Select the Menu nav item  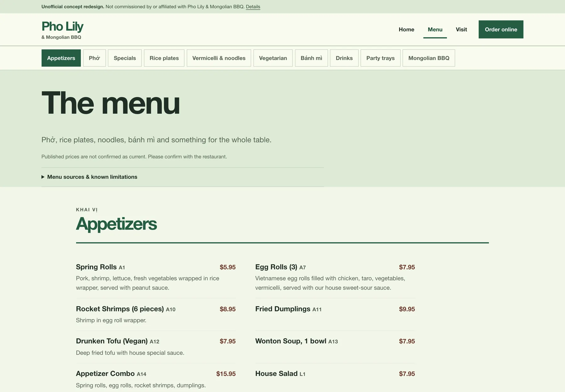[435, 29]
